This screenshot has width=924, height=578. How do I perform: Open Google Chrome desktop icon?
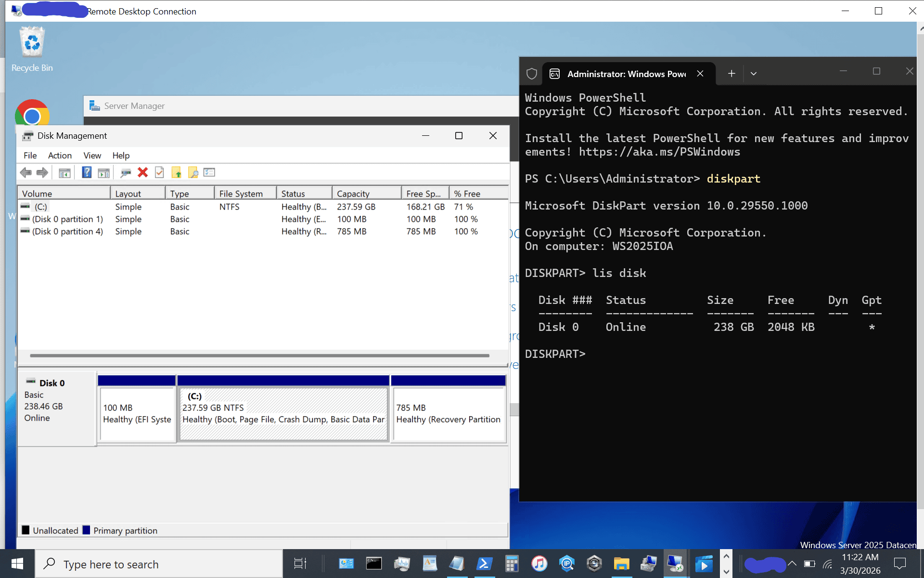coord(32,114)
